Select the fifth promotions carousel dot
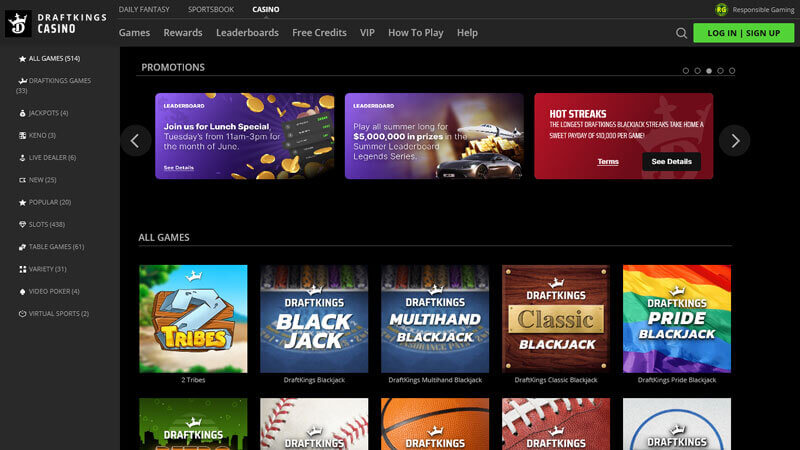This screenshot has width=800, height=450. (x=732, y=71)
